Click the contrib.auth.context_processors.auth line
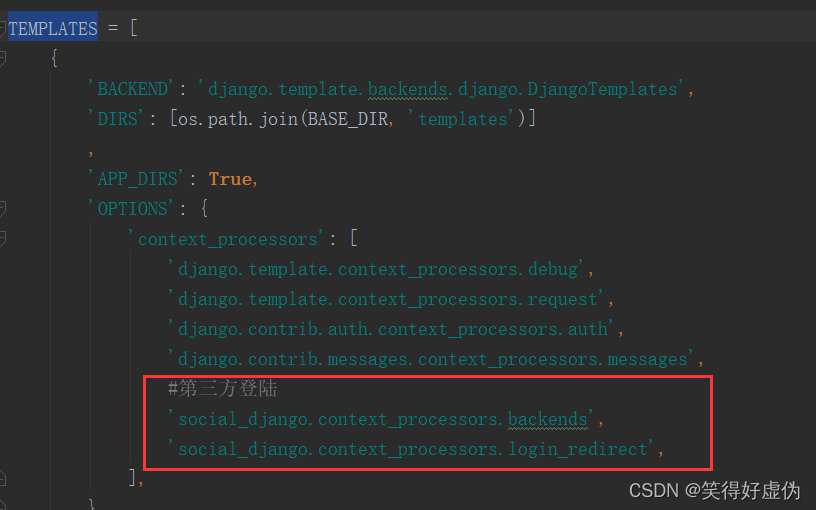 pyautogui.click(x=390, y=329)
